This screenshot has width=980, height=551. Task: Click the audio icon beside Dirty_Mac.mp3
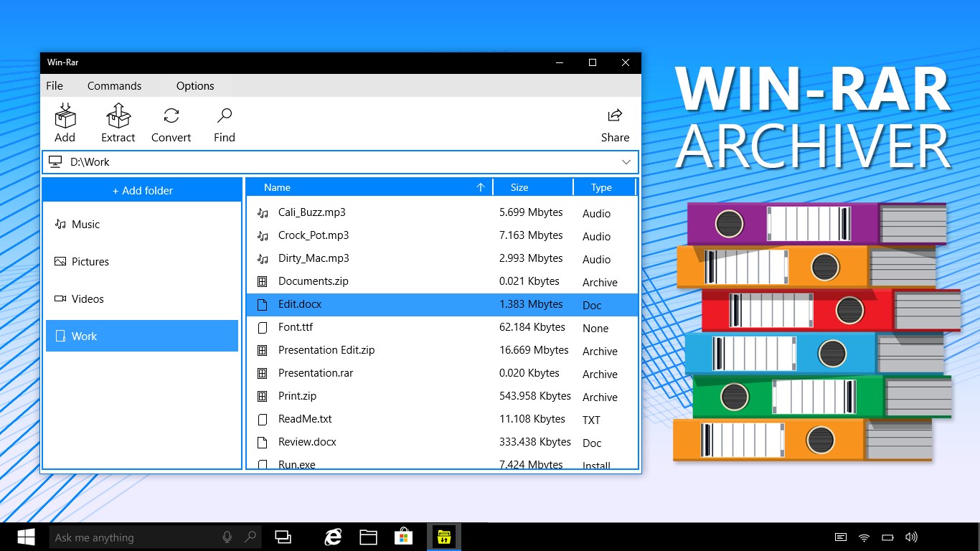point(263,258)
